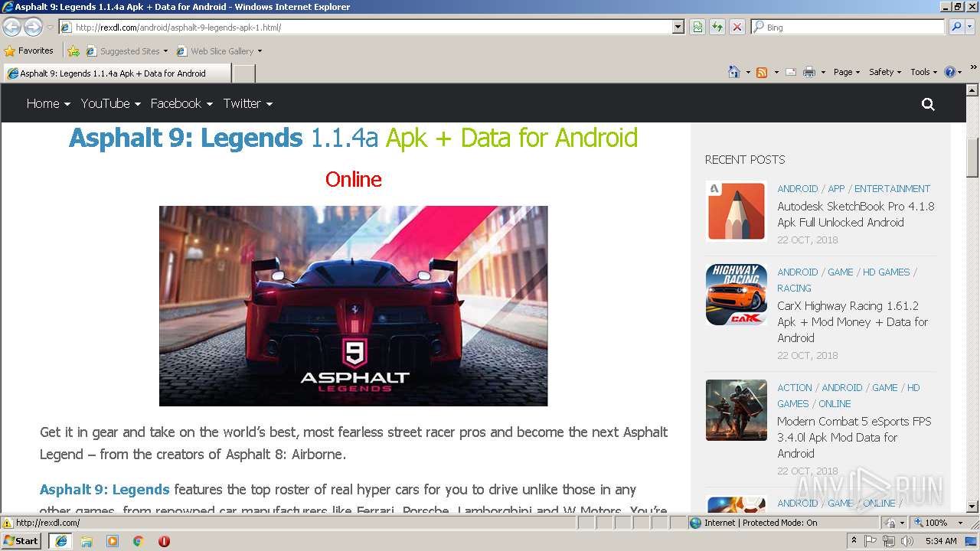This screenshot has width=980, height=551.
Task: Open CarX Highway Racing post link
Action: click(853, 321)
